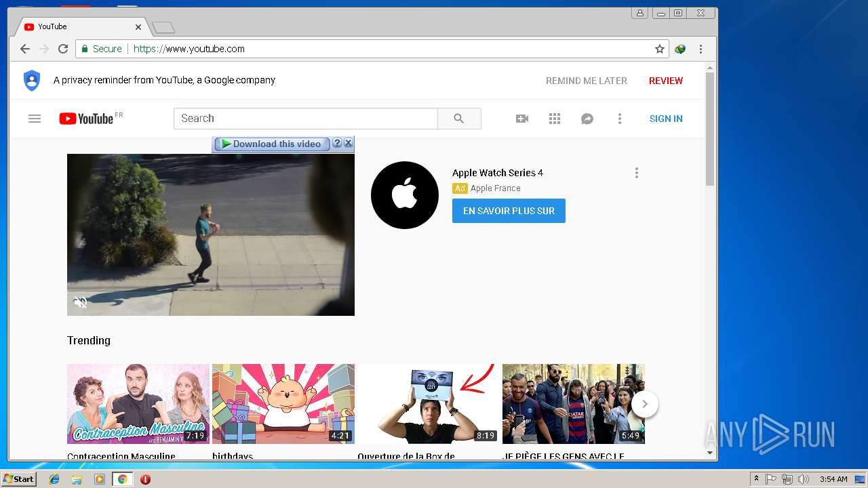This screenshot has height=488, width=868.
Task: Click the browser forward arrow
Action: tap(44, 49)
